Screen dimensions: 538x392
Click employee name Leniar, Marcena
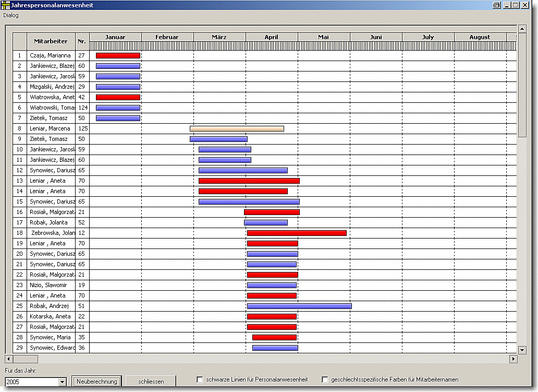pyautogui.click(x=50, y=129)
